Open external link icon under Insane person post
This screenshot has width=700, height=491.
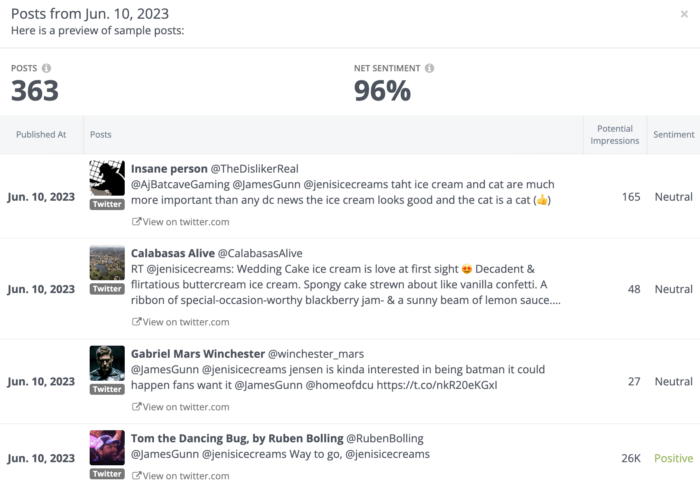[x=136, y=221]
